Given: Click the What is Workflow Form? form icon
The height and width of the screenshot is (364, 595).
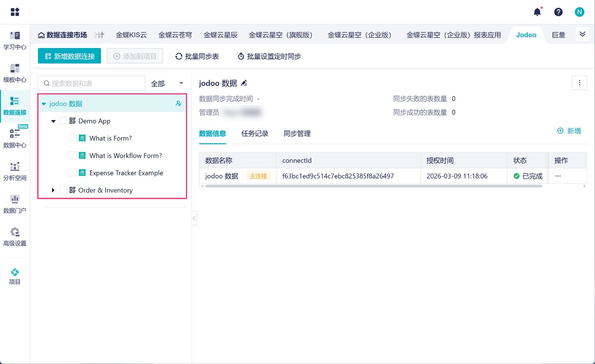Looking at the screenshot, I should 83,155.
